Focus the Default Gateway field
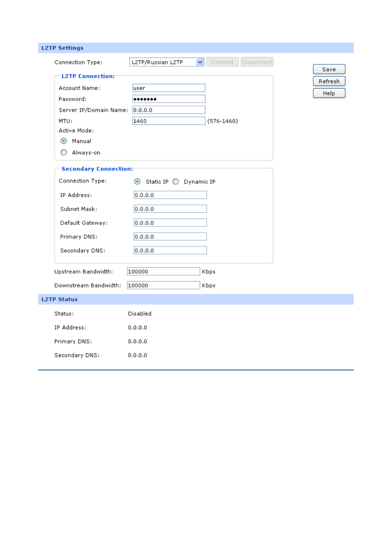 click(x=170, y=223)
